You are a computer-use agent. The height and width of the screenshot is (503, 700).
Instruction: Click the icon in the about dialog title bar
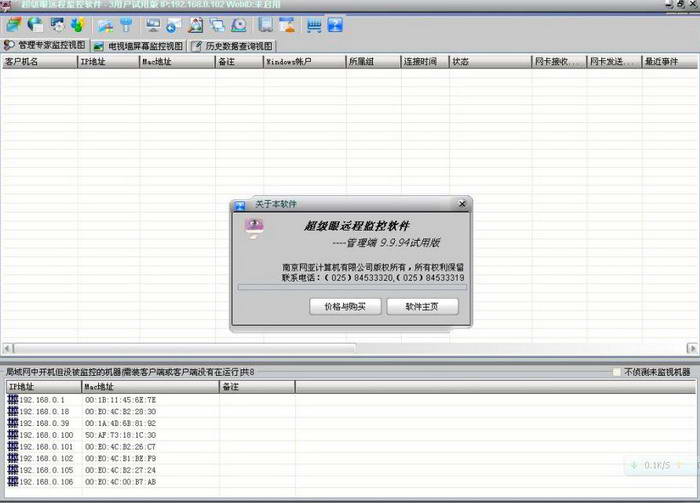240,205
